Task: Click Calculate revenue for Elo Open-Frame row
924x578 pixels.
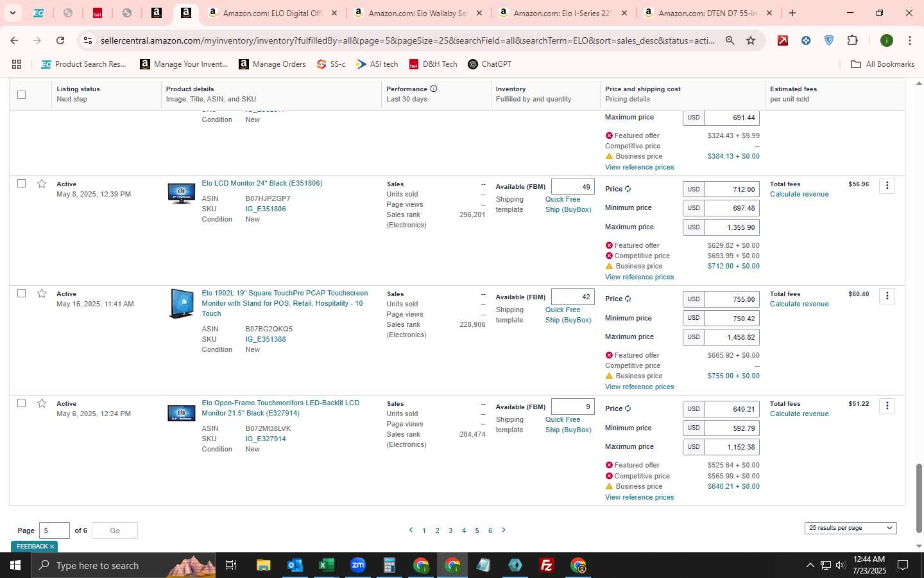Action: [x=799, y=414]
